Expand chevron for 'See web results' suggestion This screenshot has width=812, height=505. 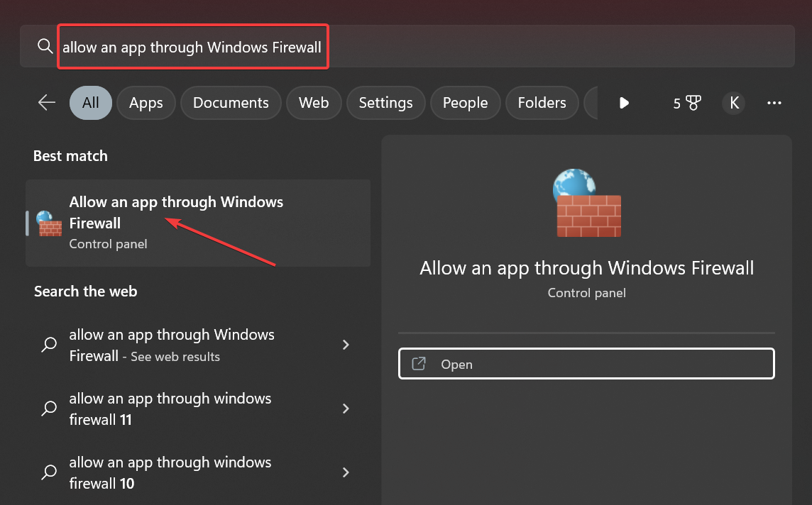pos(346,345)
